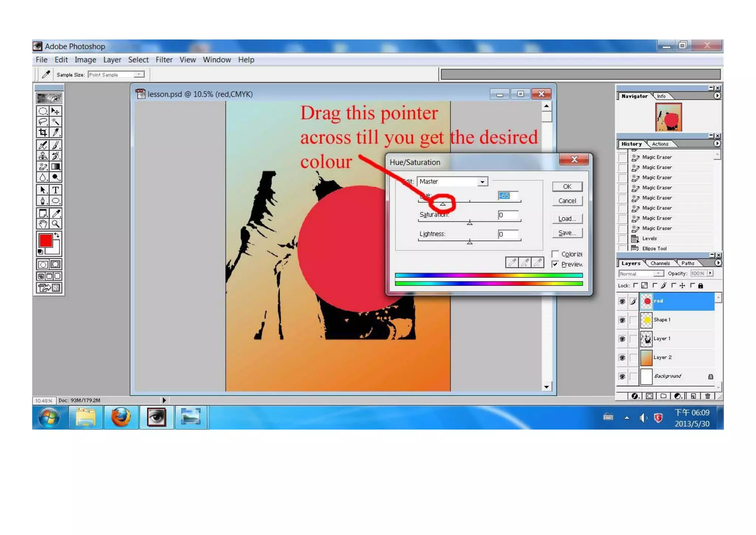The width and height of the screenshot is (756, 535).
Task: Open the Opacity slider arrow
Action: (x=710, y=273)
